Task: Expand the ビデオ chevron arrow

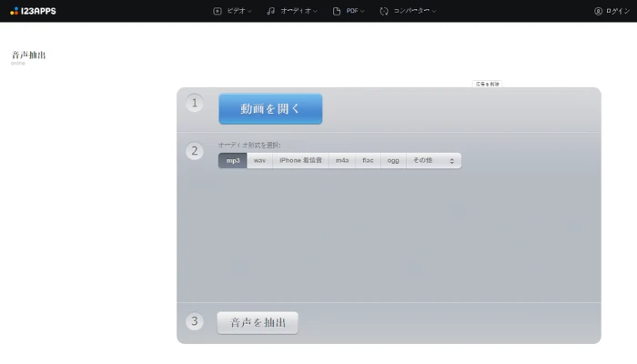Action: 249,11
